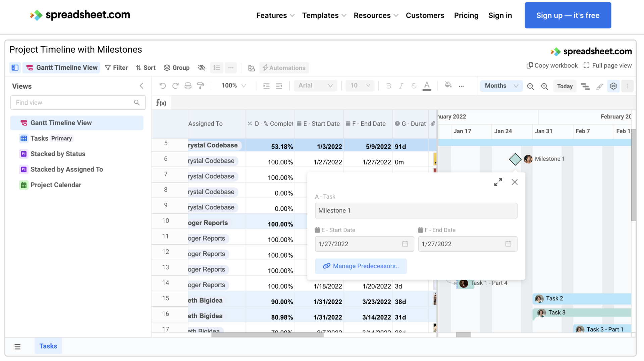The image size is (644, 361).
Task: Open the text color picker
Action: (x=426, y=86)
